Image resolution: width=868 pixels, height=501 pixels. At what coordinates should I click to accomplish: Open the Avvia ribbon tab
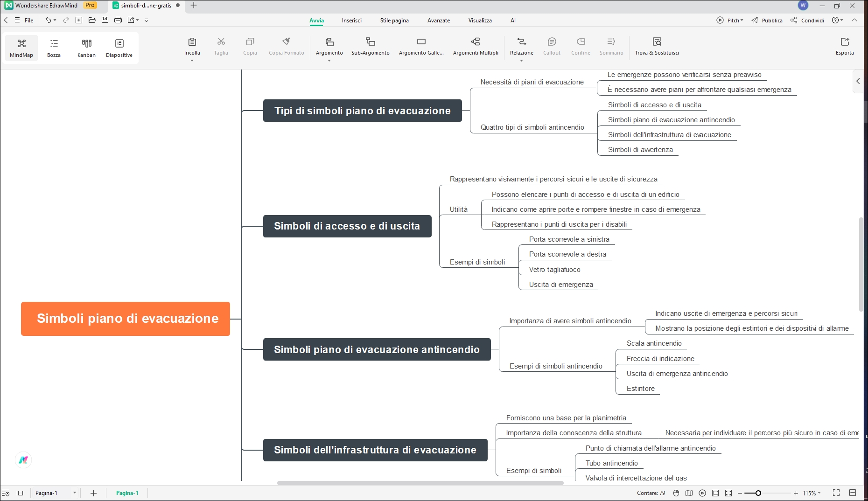click(x=316, y=20)
